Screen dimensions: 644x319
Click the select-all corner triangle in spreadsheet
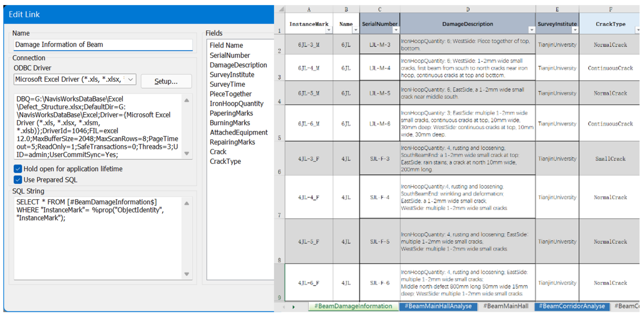tap(281, 10)
